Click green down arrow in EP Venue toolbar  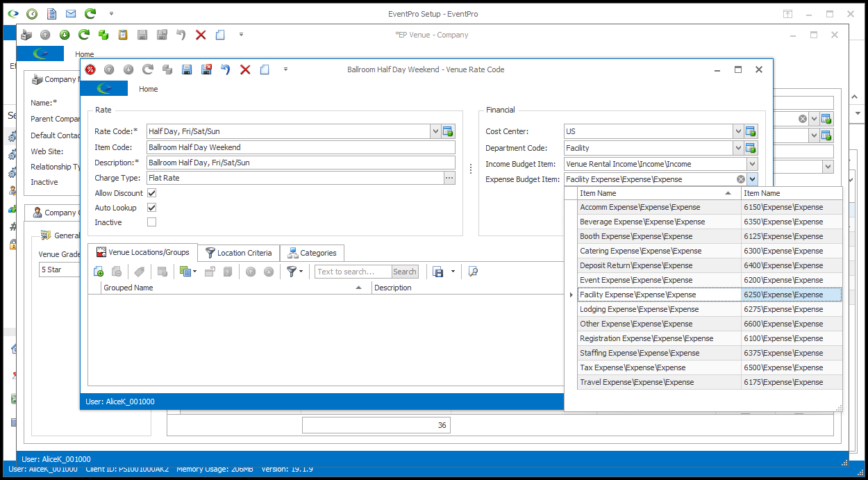click(x=65, y=35)
